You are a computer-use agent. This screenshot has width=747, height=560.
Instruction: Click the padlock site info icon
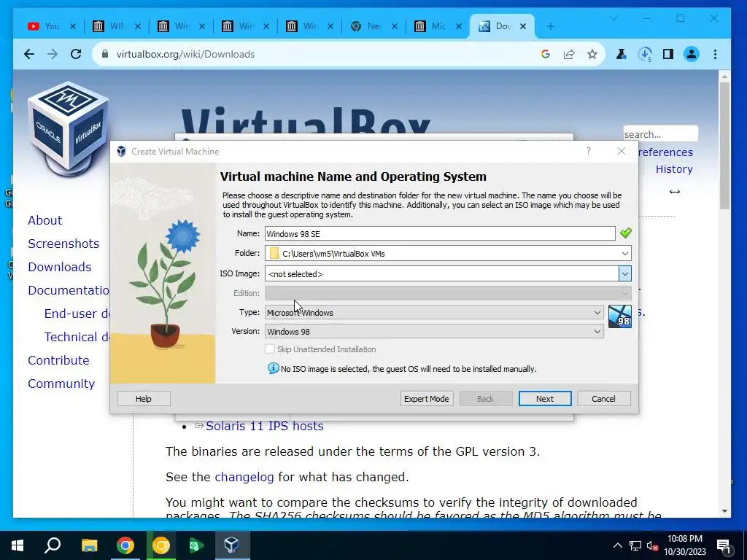coord(105,54)
